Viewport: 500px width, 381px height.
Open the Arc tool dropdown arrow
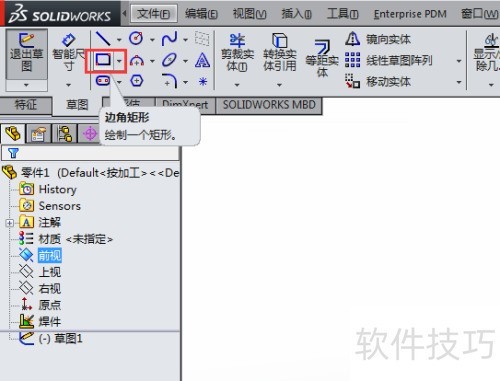coord(152,61)
